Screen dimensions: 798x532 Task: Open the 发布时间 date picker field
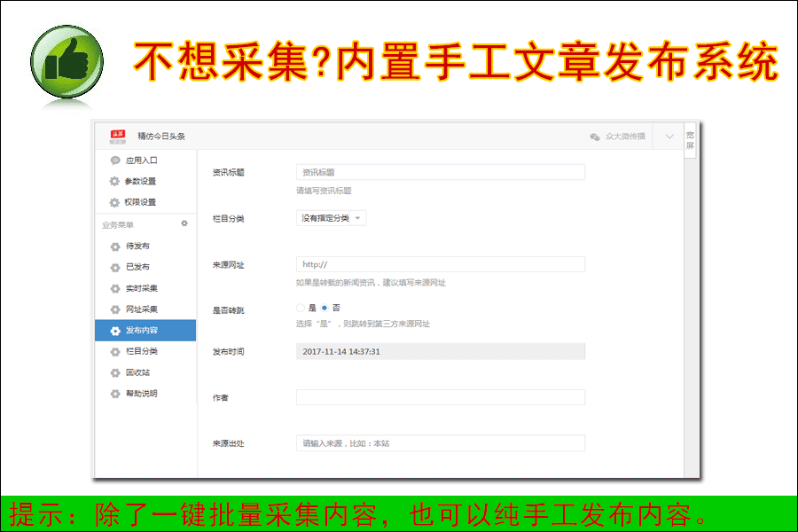[x=440, y=351]
